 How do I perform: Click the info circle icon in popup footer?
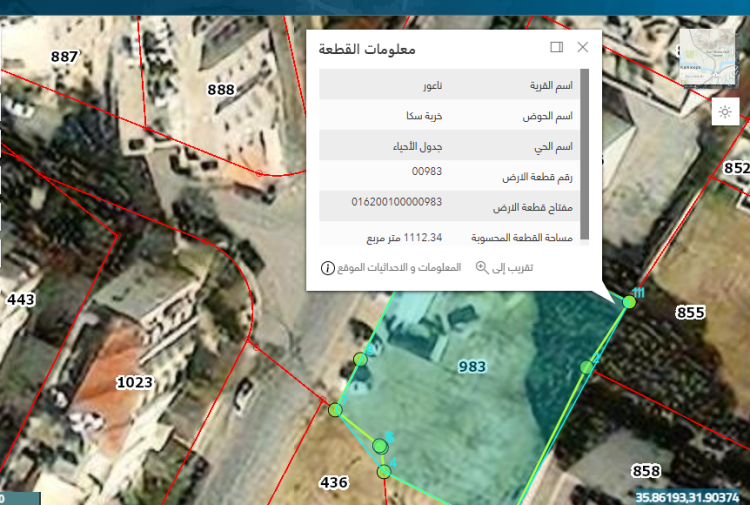point(327,268)
